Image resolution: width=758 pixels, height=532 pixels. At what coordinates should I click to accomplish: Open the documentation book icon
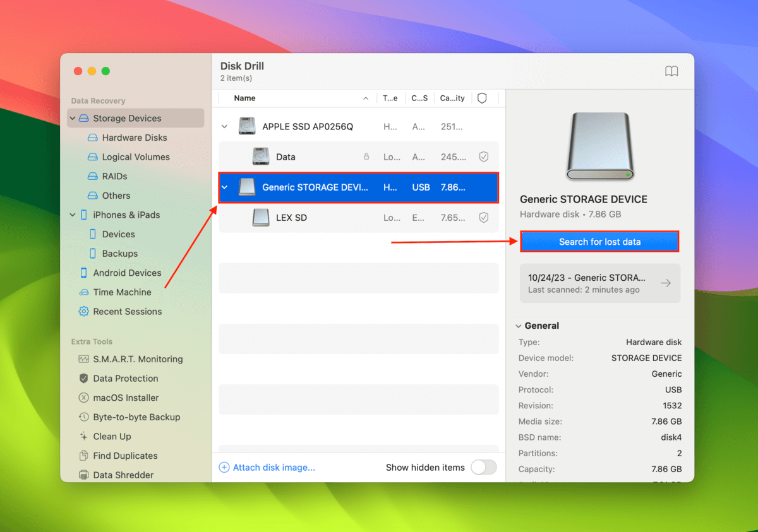click(x=671, y=71)
